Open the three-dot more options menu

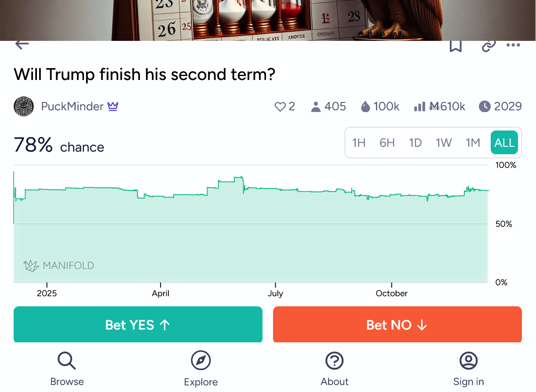pos(513,45)
